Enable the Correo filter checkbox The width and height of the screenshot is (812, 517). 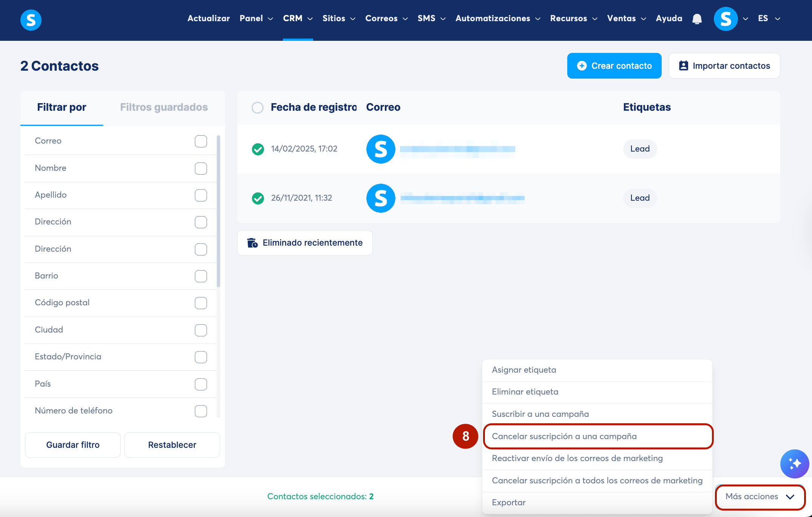(201, 141)
